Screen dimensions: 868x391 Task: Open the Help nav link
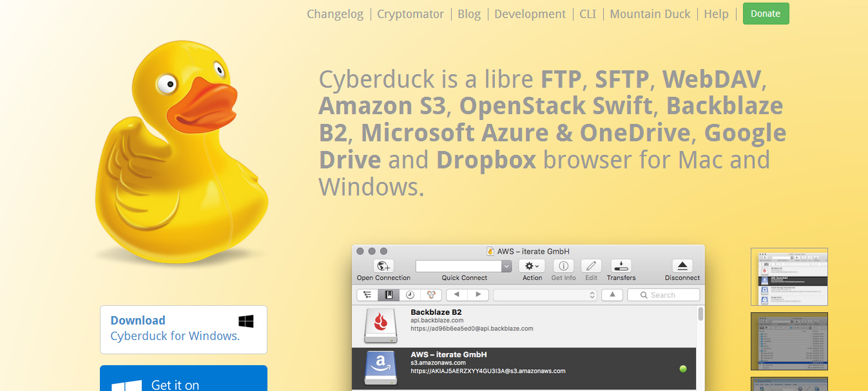click(716, 14)
